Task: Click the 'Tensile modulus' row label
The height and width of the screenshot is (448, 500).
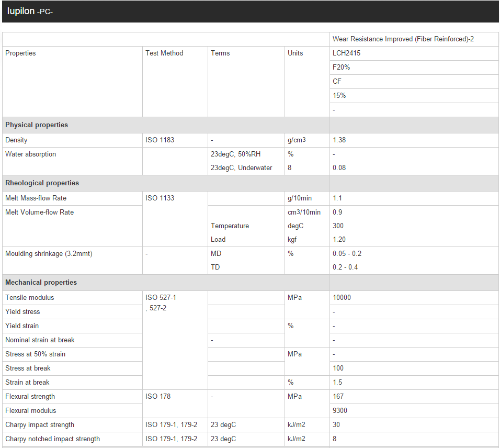Action: [30, 297]
